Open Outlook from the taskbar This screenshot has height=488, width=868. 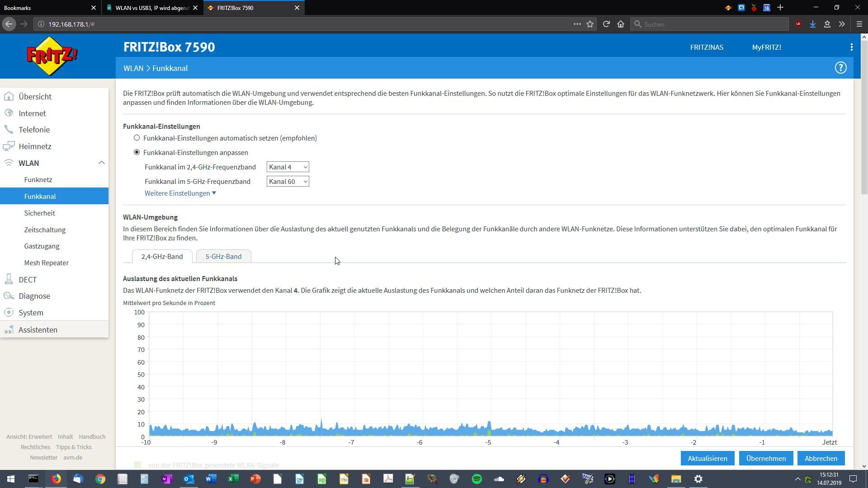[189, 479]
